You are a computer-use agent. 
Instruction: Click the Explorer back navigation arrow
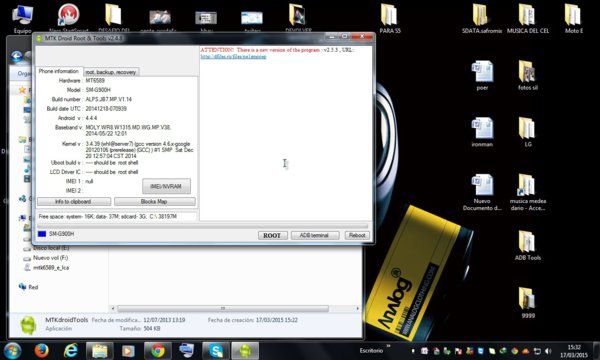(x=16, y=57)
